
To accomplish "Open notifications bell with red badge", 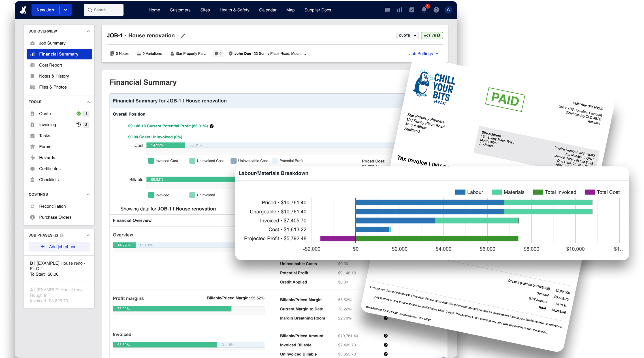I will click(x=424, y=10).
